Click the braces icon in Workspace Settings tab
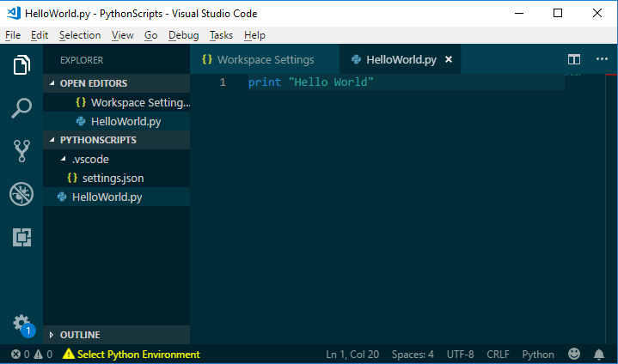618x364 pixels. [x=207, y=59]
